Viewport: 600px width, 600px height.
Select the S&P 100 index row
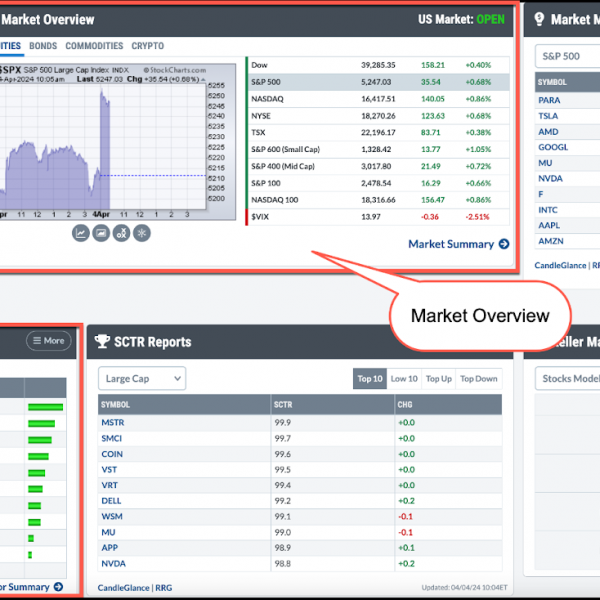(378, 183)
